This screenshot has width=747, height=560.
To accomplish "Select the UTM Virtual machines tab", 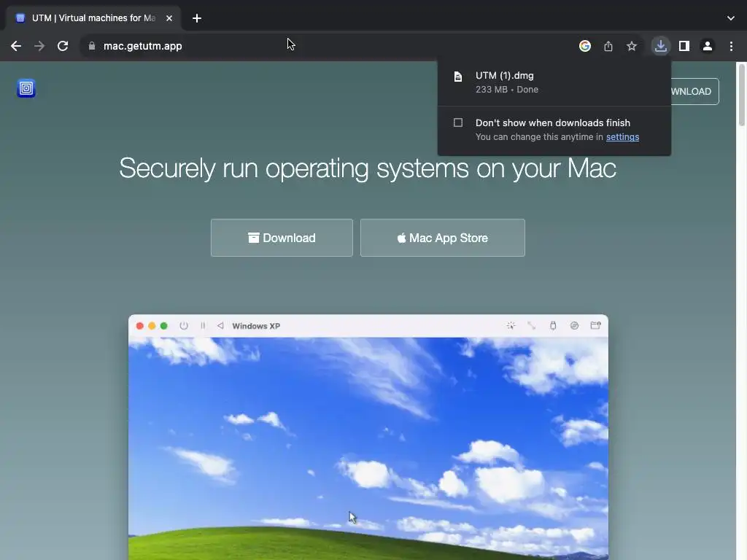I will (93, 18).
